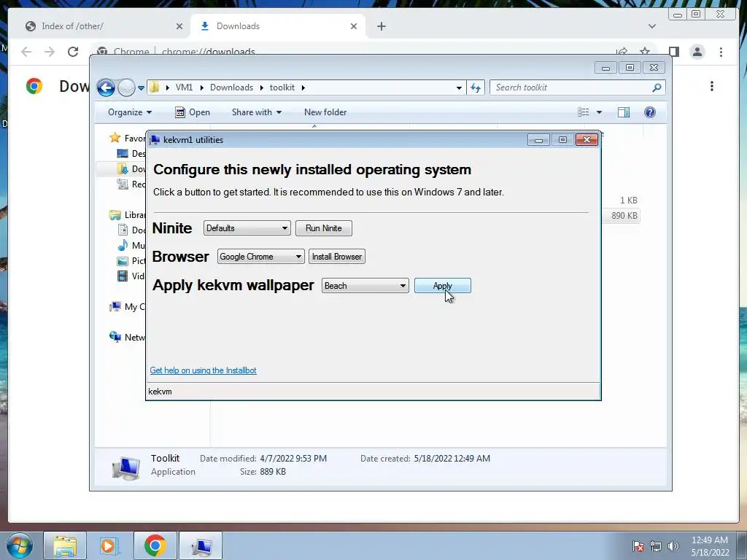Click the Explorer help question mark icon
This screenshot has width=747, height=560.
point(650,112)
